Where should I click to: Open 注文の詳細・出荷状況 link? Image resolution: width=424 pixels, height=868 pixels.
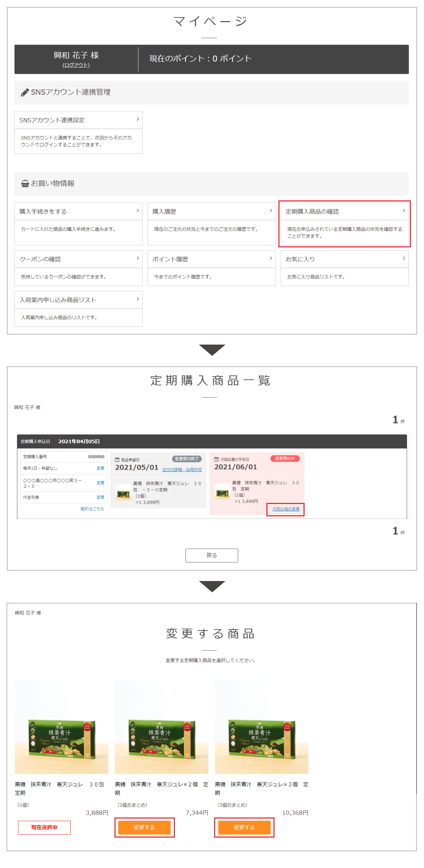point(182,469)
